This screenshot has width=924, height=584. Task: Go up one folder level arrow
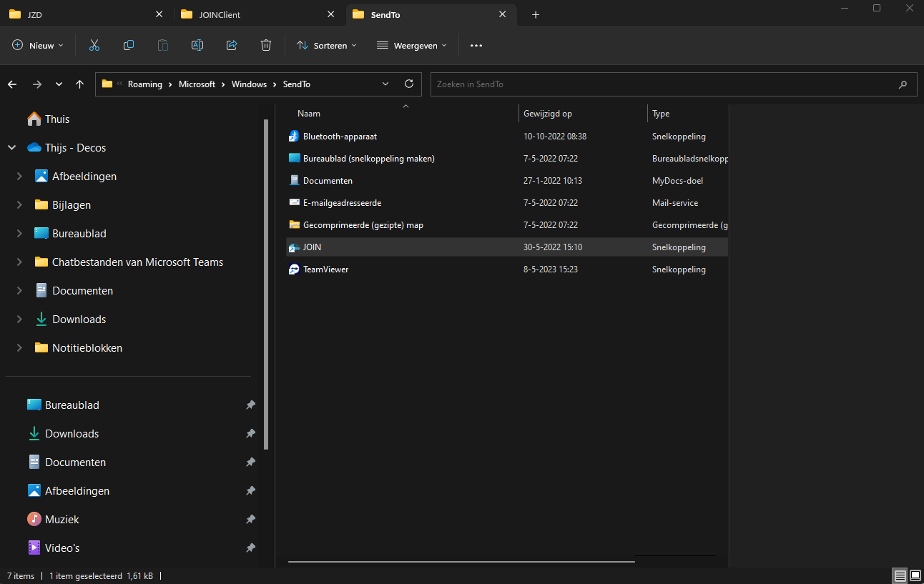[79, 84]
